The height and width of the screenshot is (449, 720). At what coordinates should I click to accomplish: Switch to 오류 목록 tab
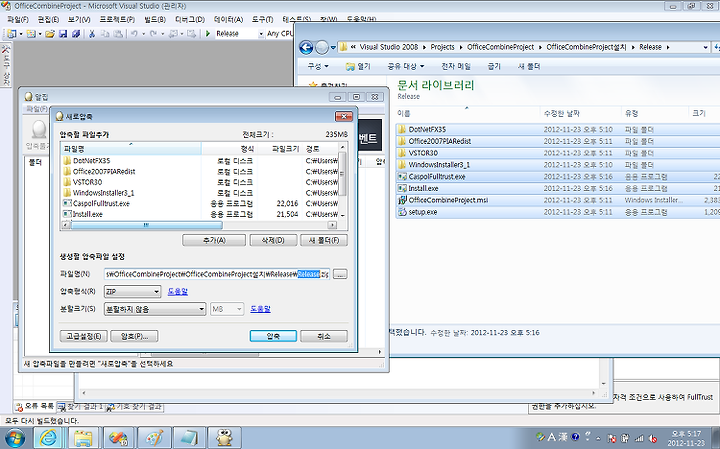(35, 406)
